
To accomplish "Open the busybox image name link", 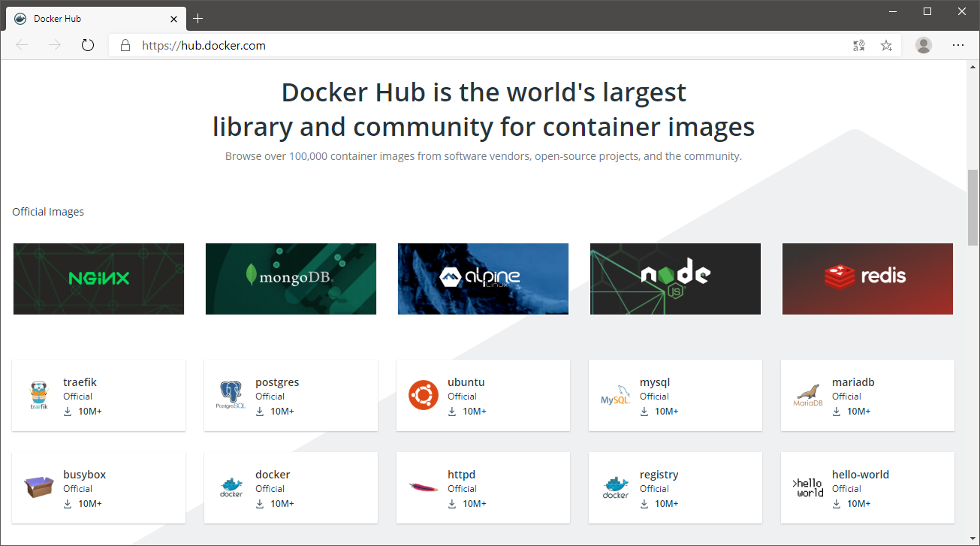I will 84,475.
